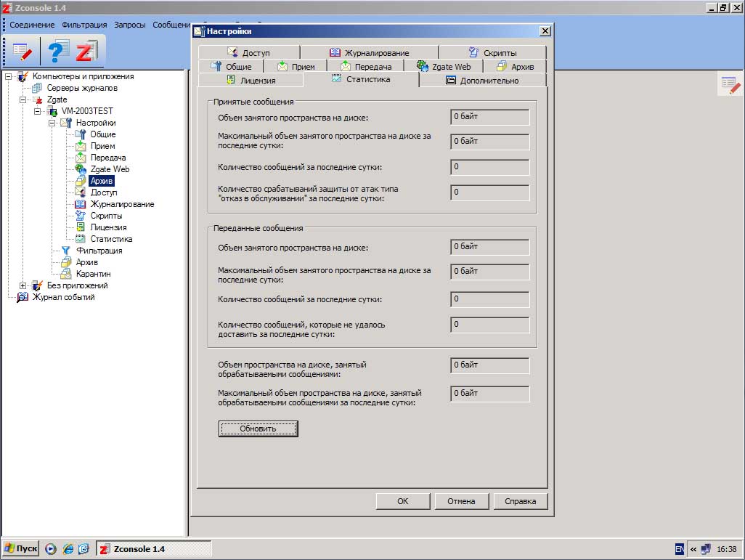This screenshot has width=745, height=560.
Task: Collapse the Настройки tree node
Action: pyautogui.click(x=52, y=123)
